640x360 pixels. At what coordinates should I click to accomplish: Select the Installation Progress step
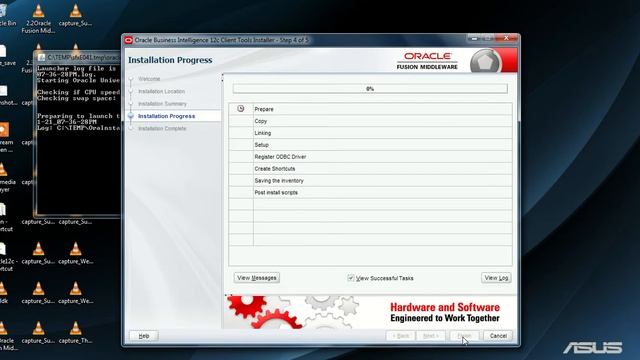point(167,116)
